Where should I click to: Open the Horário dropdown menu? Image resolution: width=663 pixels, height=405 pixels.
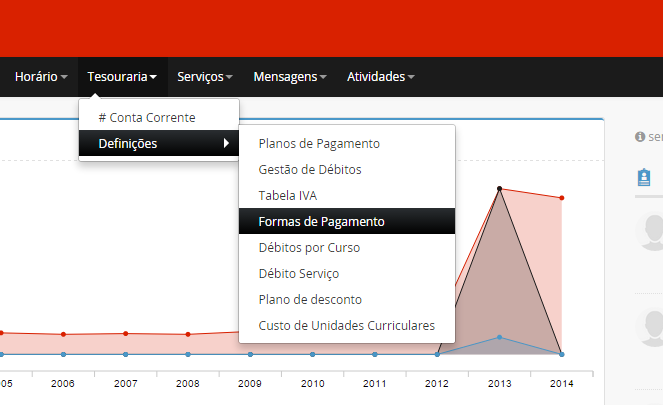(41, 76)
